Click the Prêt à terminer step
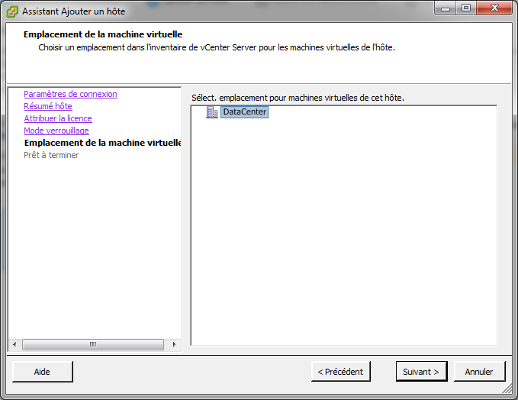 pyautogui.click(x=51, y=155)
